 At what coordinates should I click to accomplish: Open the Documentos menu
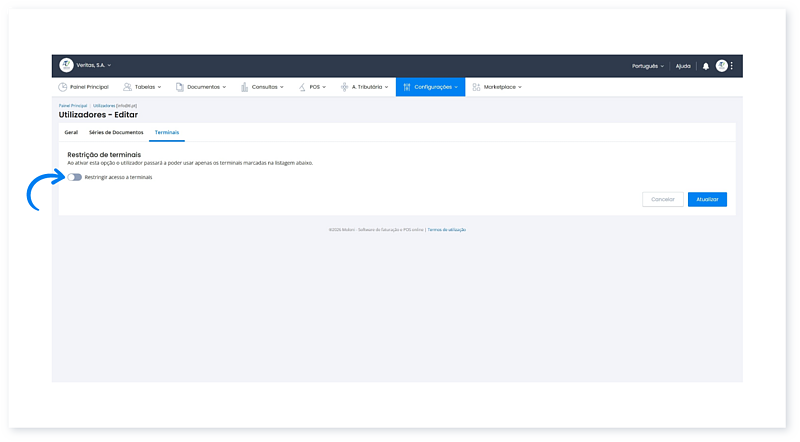coord(201,87)
